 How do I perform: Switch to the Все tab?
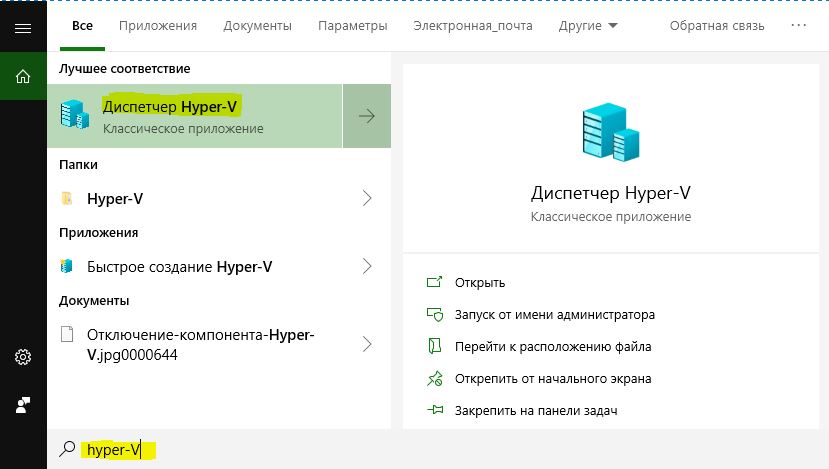[82, 26]
